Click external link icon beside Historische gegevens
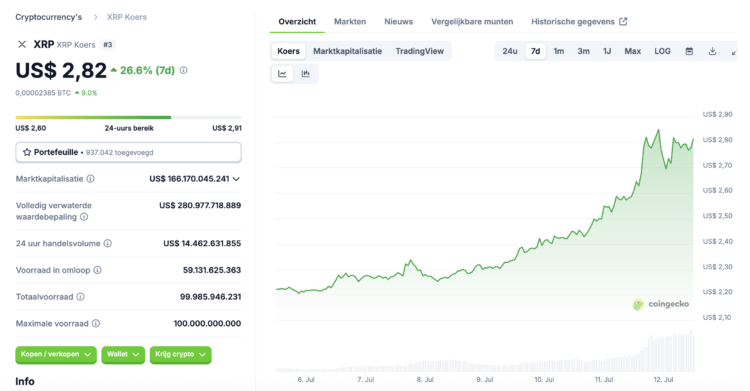Screen dimensions: 750x391 [x=623, y=22]
